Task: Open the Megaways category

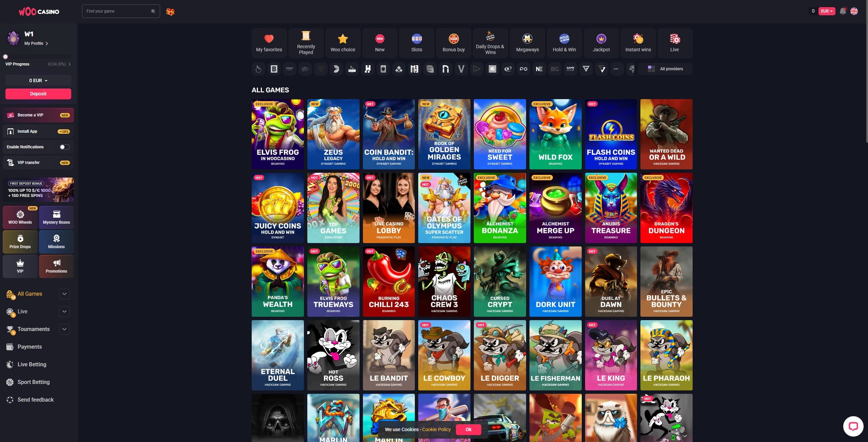Action: [527, 43]
